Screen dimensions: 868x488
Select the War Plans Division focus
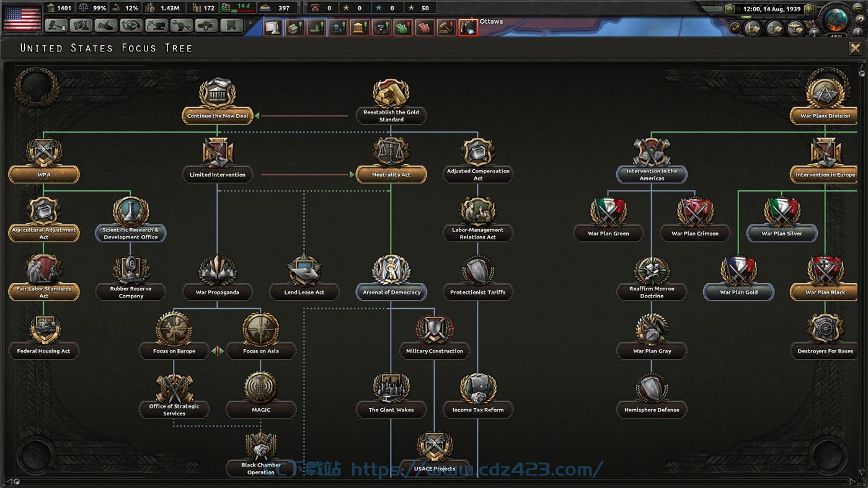(825, 101)
